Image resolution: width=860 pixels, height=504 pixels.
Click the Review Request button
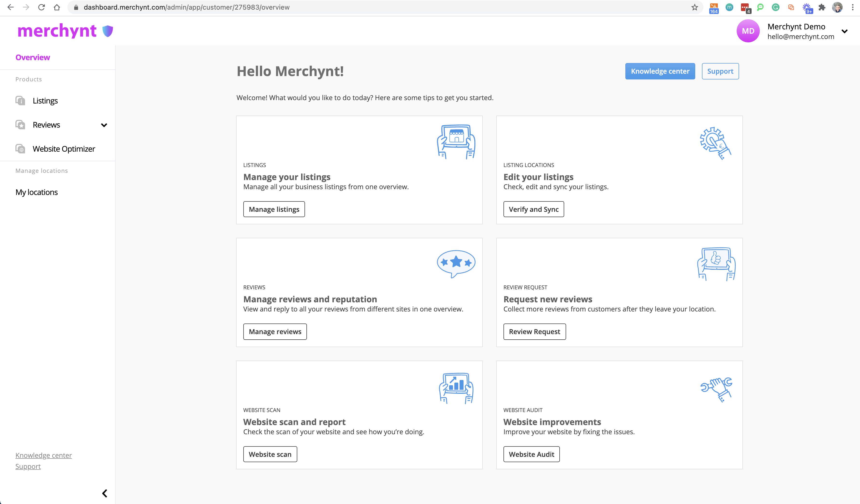tap(534, 331)
